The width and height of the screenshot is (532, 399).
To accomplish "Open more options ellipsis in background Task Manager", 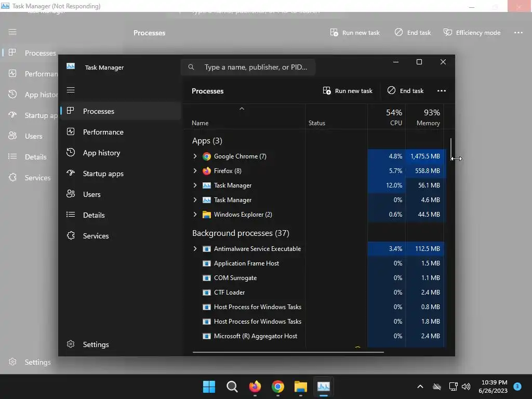I will point(518,33).
